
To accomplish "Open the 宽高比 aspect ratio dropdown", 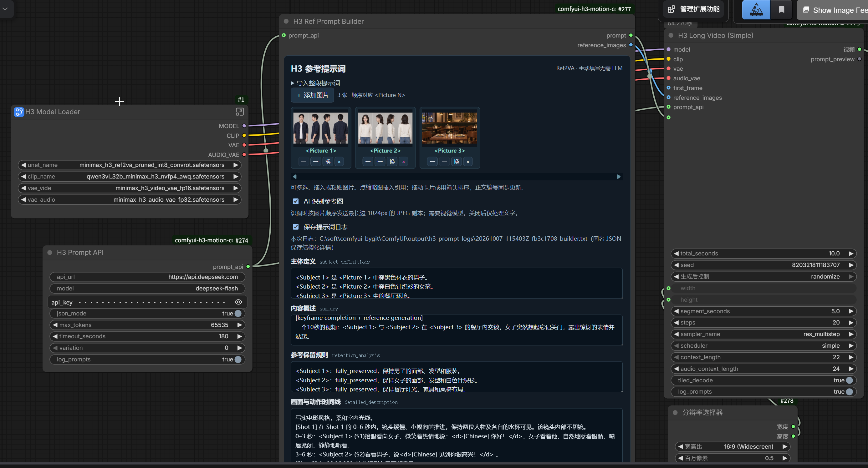I will pos(733,447).
